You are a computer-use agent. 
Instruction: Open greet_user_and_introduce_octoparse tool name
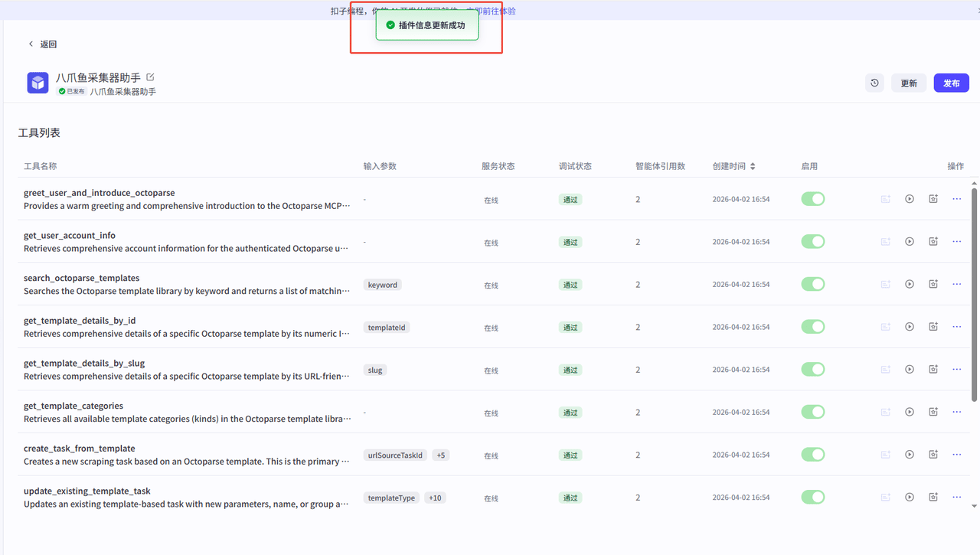coord(100,193)
